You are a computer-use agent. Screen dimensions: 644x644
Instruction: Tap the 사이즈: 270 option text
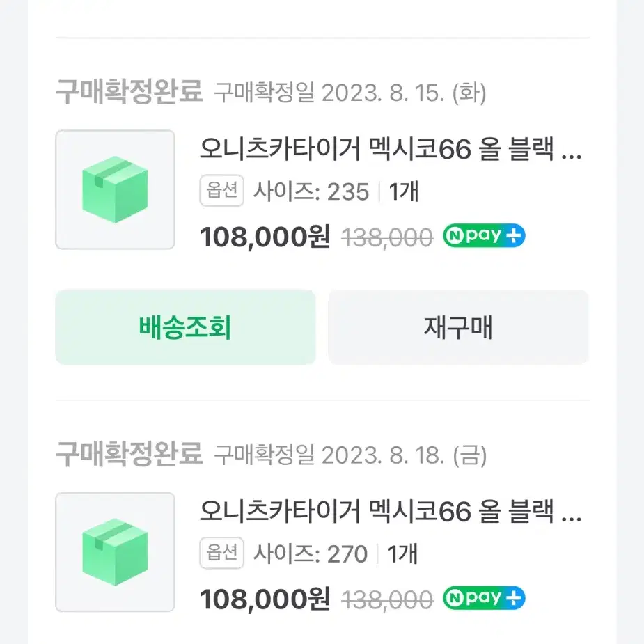click(x=311, y=553)
